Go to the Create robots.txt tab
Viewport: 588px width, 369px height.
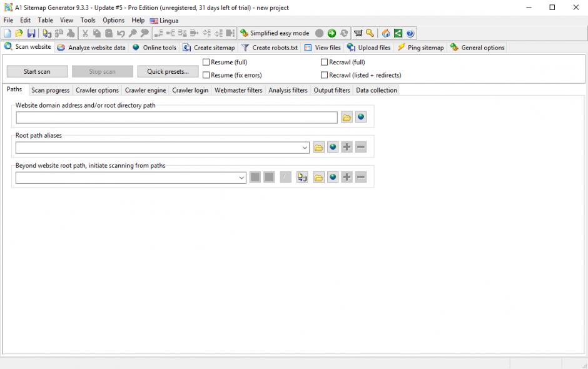point(270,48)
